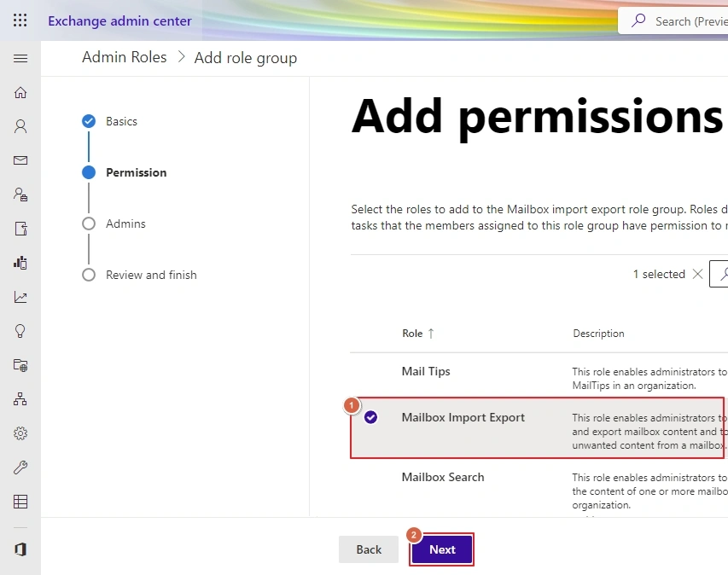
Task: Open Exchange admin center title link
Action: (119, 20)
